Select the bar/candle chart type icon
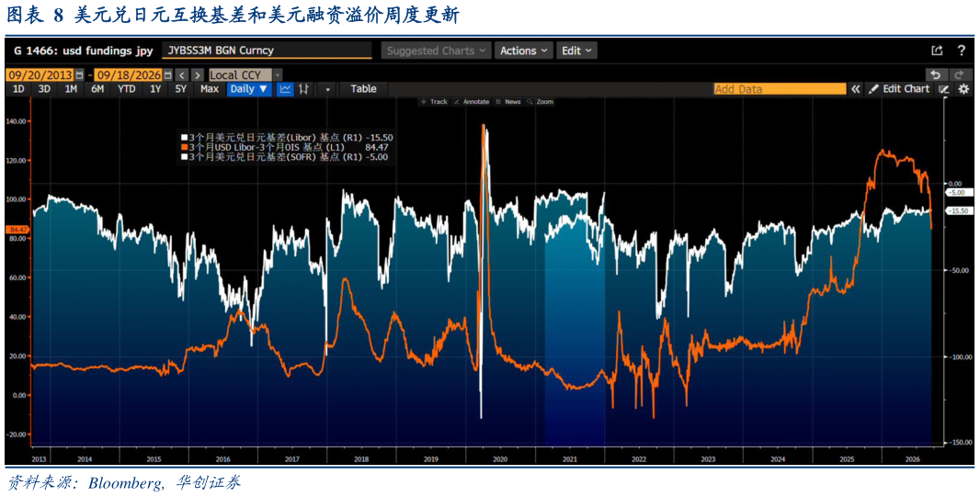Viewport: 980px width, 497px height. (x=303, y=89)
